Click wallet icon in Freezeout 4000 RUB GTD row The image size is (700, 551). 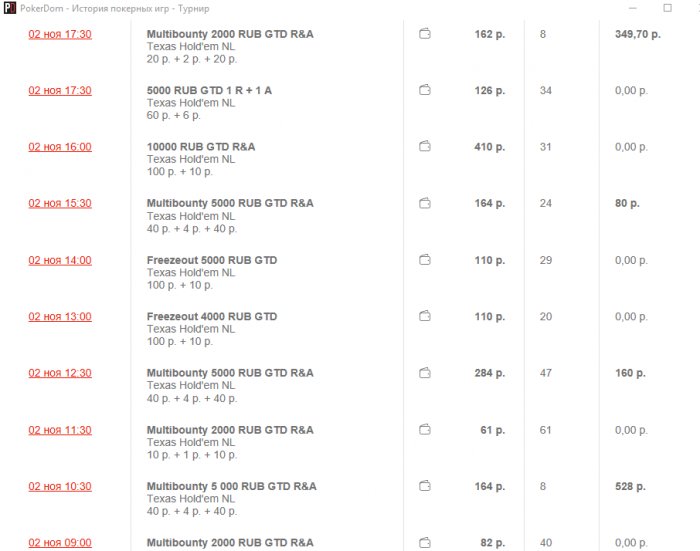coord(424,317)
